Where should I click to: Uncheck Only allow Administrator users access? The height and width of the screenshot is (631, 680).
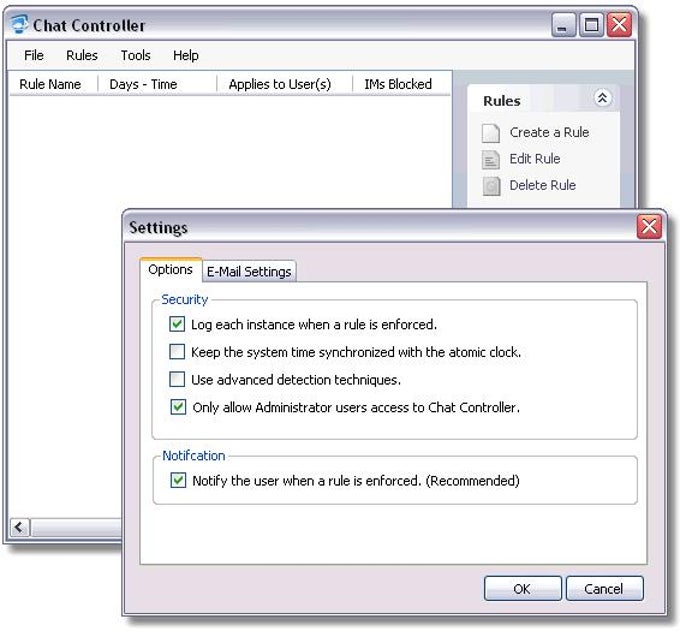click(x=178, y=407)
